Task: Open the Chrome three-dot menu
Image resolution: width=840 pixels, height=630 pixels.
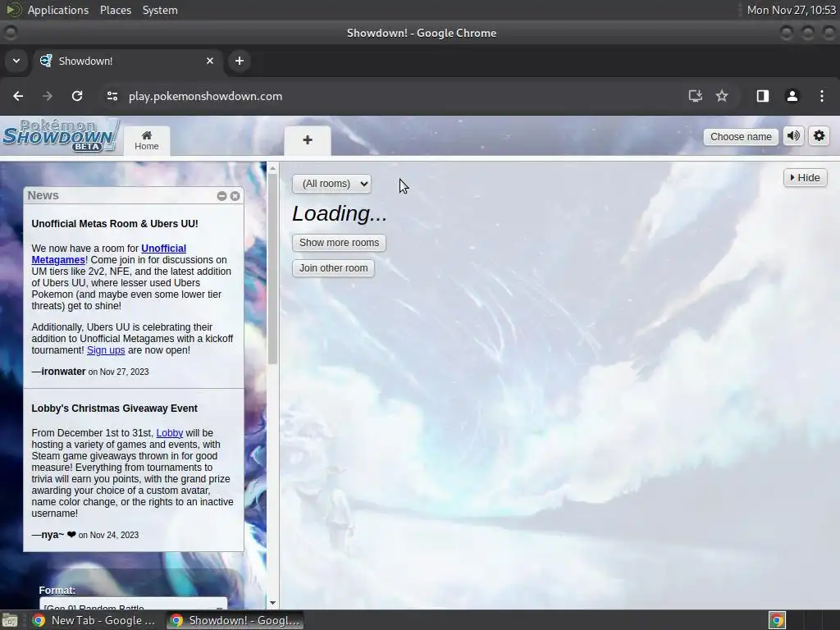Action: click(822, 96)
